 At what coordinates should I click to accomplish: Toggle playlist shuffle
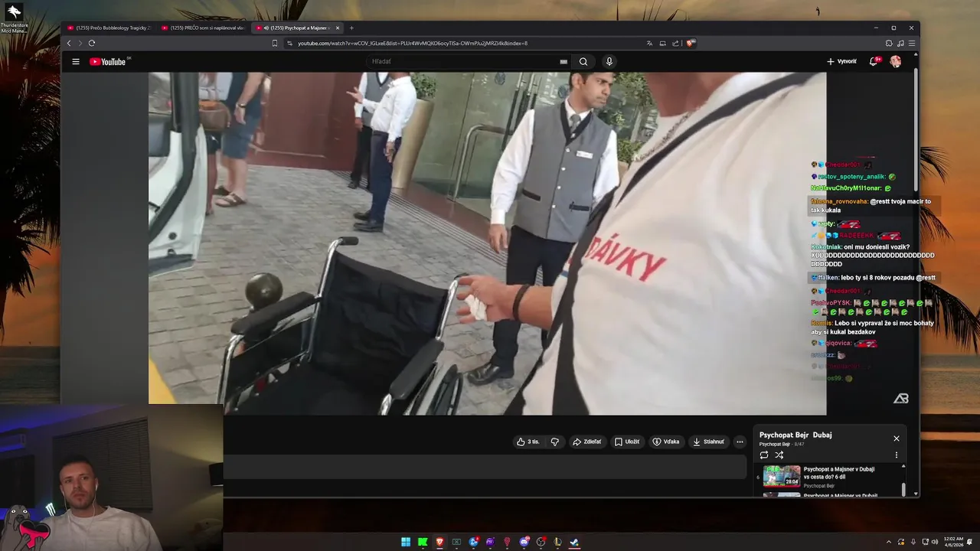tap(779, 455)
